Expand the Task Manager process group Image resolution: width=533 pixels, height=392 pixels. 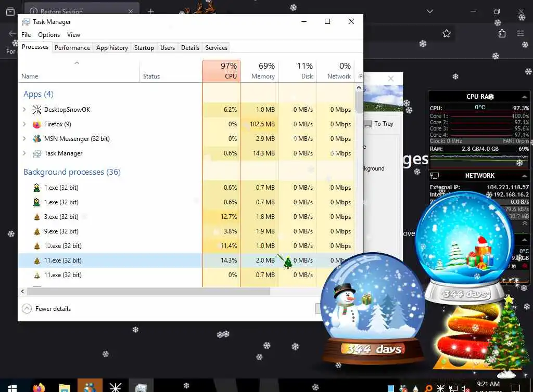pos(24,153)
